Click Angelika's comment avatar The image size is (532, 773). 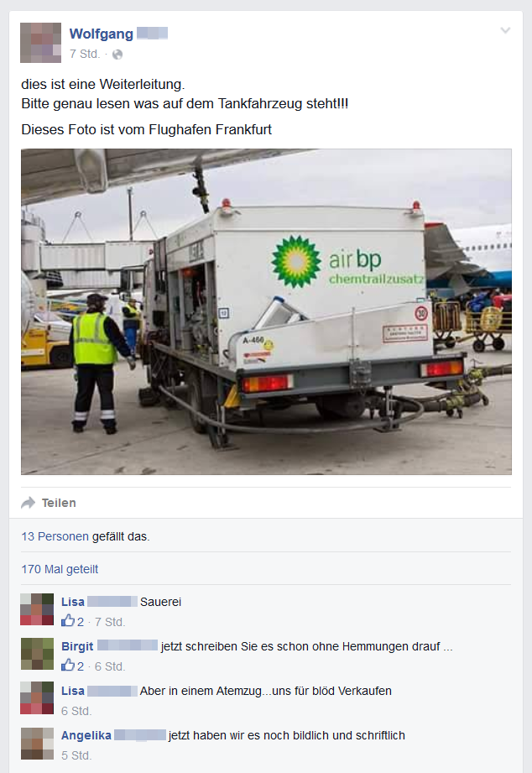click(37, 743)
